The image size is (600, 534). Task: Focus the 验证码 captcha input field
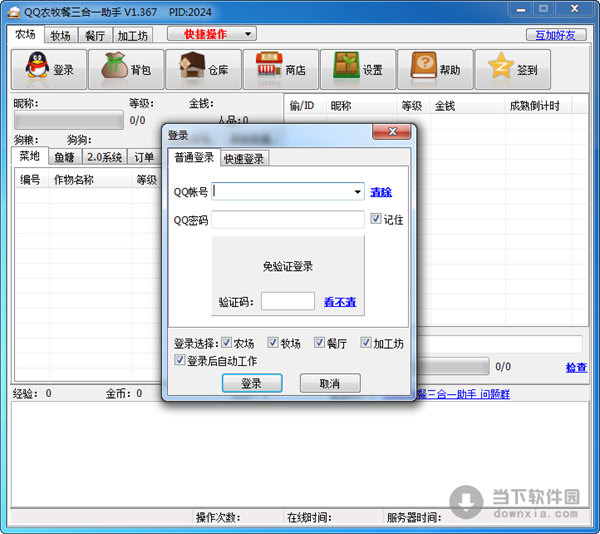288,301
